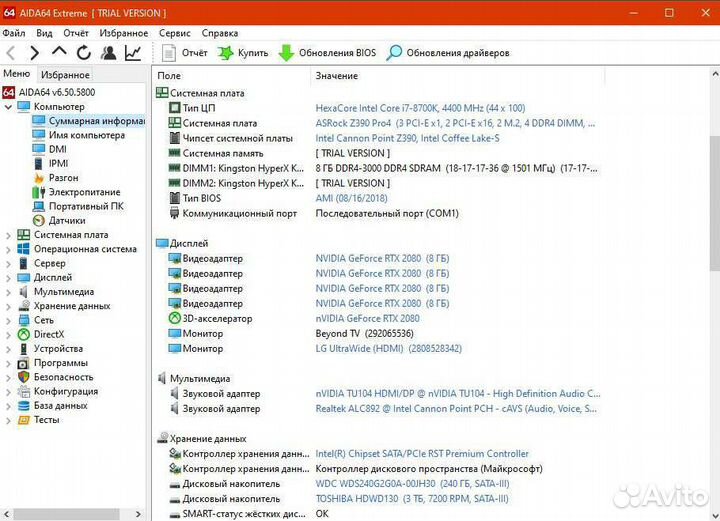Screen dimensions: 720x521
Task: Switch to the Меню tab
Action: tap(17, 74)
